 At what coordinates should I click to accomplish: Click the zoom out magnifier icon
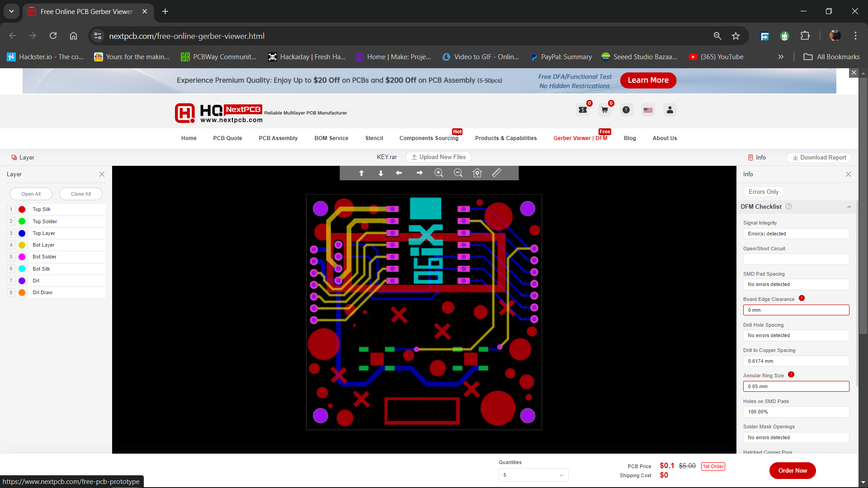pyautogui.click(x=458, y=173)
